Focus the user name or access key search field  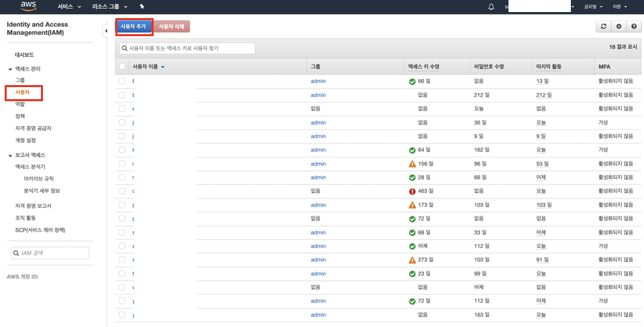click(187, 48)
